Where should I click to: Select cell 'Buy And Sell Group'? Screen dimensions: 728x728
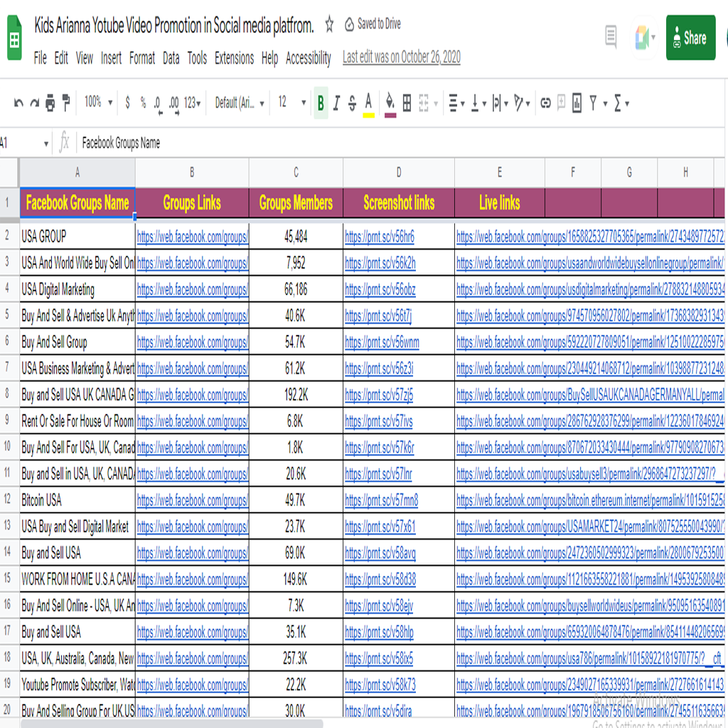click(77, 343)
